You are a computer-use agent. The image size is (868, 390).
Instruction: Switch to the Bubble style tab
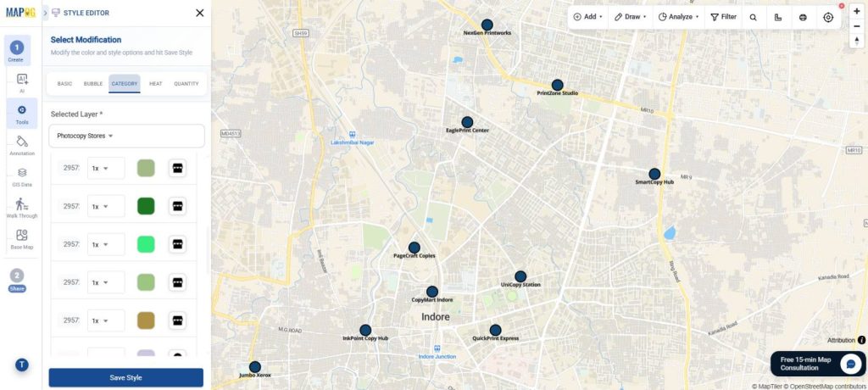[93, 84]
